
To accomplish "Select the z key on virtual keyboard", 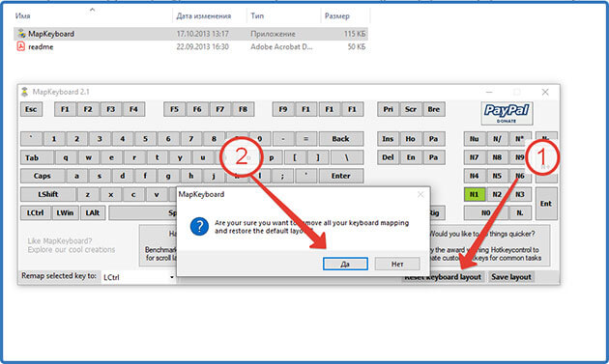I will tap(88, 194).
